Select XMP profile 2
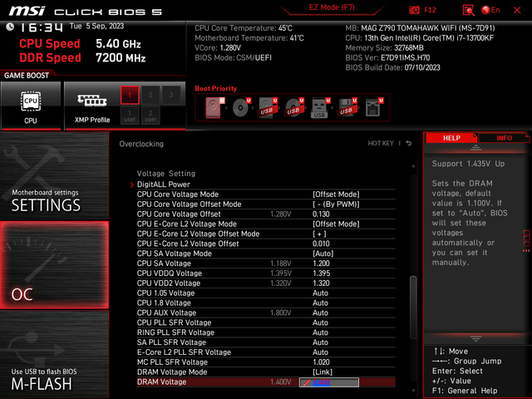The image size is (532, 399). (150, 95)
